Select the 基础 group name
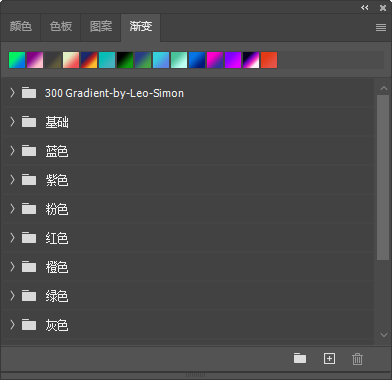This screenshot has height=380, width=392. (57, 122)
